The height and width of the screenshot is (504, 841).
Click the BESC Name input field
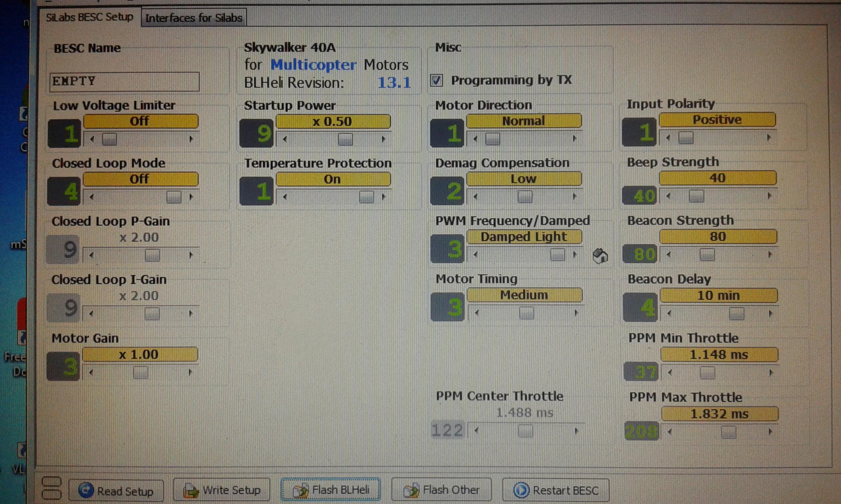point(125,81)
